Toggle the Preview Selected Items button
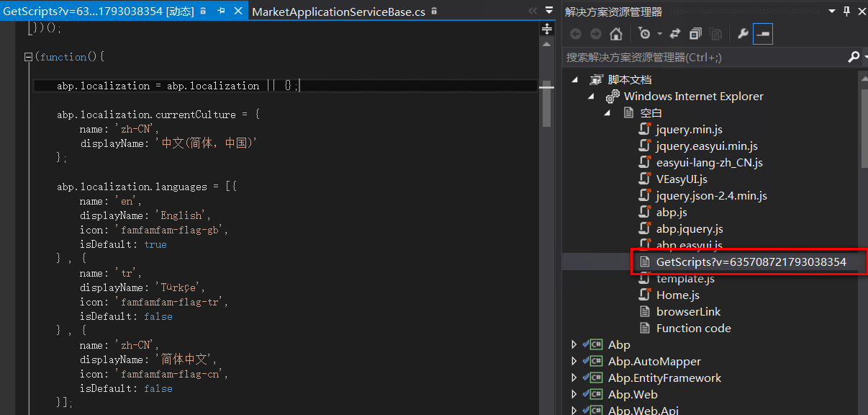Image resolution: width=868 pixels, height=415 pixels. pyautogui.click(x=763, y=34)
